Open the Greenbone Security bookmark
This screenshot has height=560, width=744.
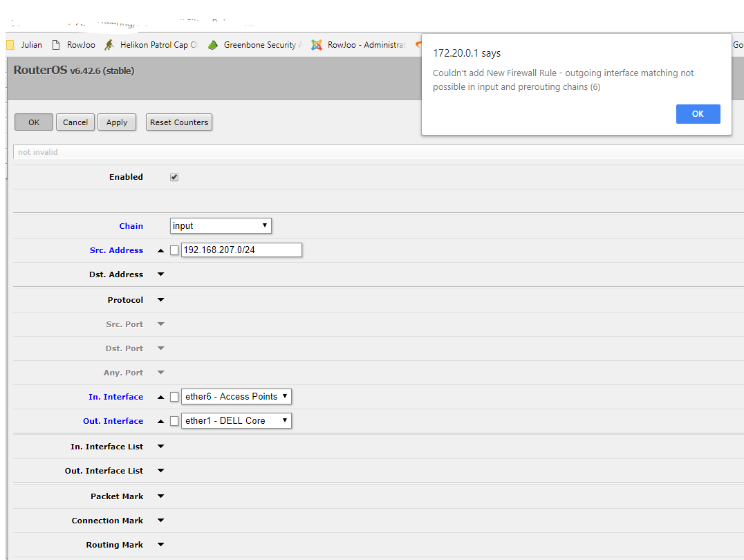coord(255,45)
